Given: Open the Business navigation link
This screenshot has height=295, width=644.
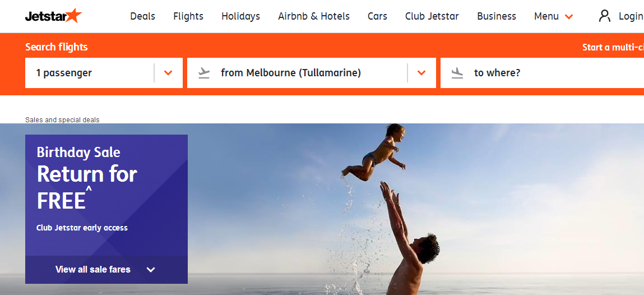Looking at the screenshot, I should click(x=497, y=16).
